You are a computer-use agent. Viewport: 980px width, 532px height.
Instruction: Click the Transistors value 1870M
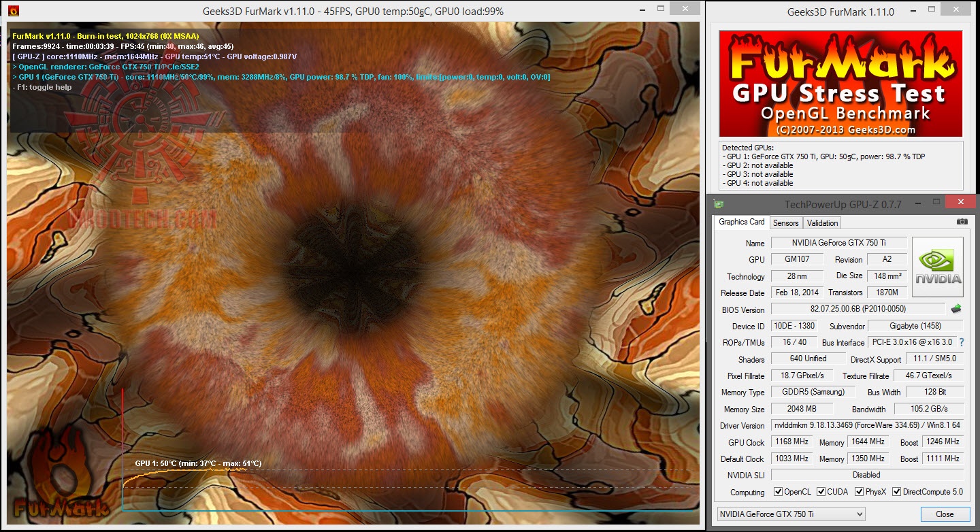coord(887,293)
